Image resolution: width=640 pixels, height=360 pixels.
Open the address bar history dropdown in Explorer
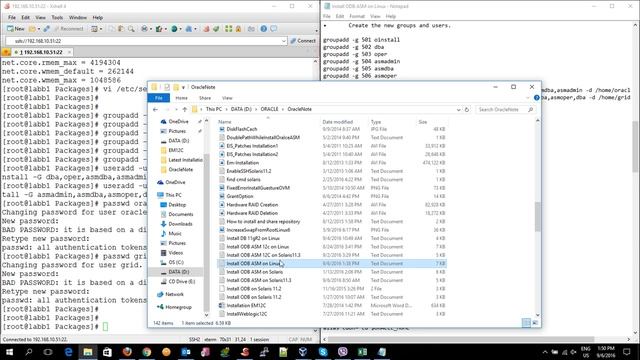458,109
